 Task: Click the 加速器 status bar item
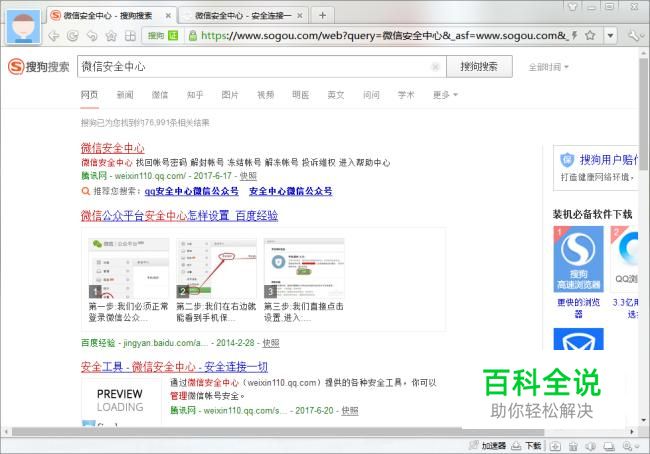tap(488, 446)
